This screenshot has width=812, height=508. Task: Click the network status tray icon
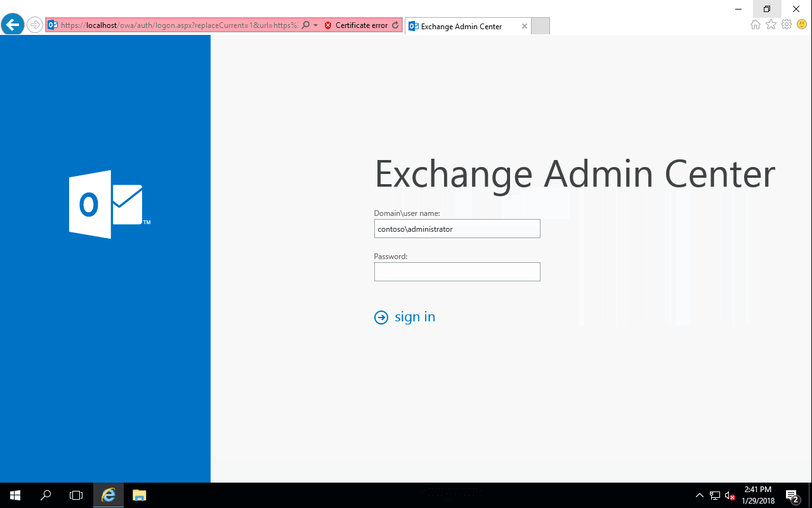[x=715, y=495]
